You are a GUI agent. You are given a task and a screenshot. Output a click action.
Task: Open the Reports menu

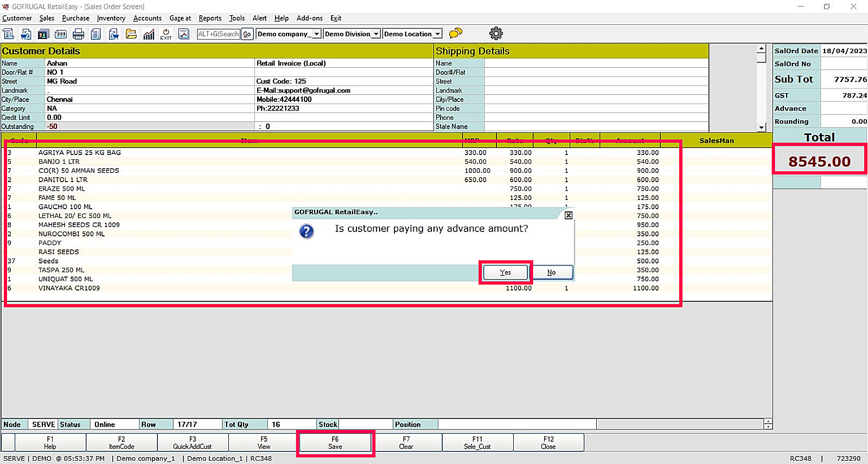[210, 18]
